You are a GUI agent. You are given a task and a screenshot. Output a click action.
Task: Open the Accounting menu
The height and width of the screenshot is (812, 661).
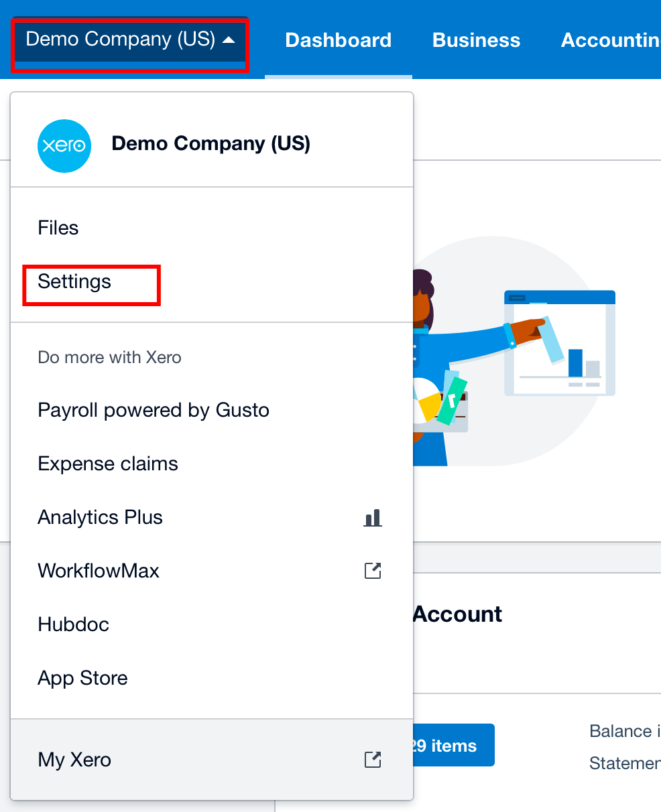click(x=610, y=40)
